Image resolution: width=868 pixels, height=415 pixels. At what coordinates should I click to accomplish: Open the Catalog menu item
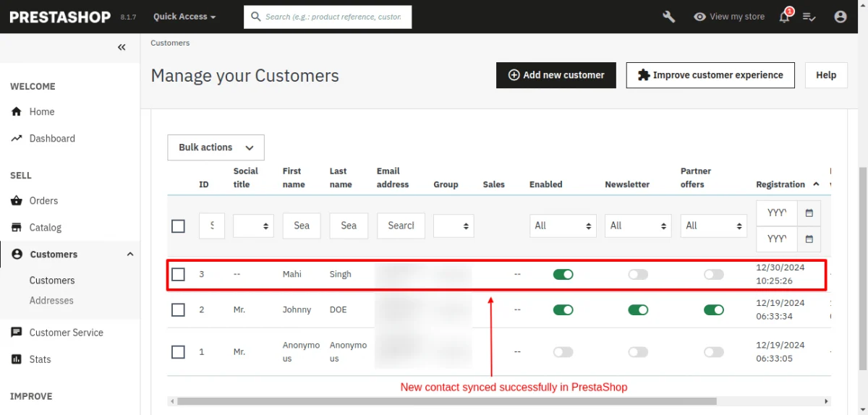click(x=46, y=227)
